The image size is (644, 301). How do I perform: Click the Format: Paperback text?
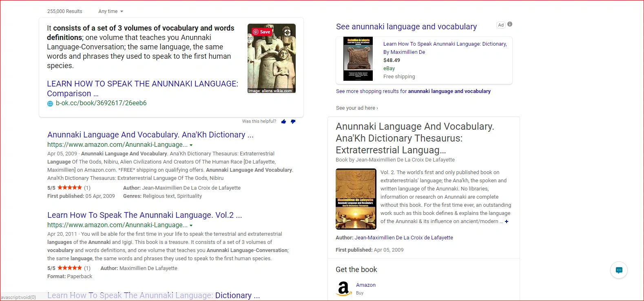70,277
